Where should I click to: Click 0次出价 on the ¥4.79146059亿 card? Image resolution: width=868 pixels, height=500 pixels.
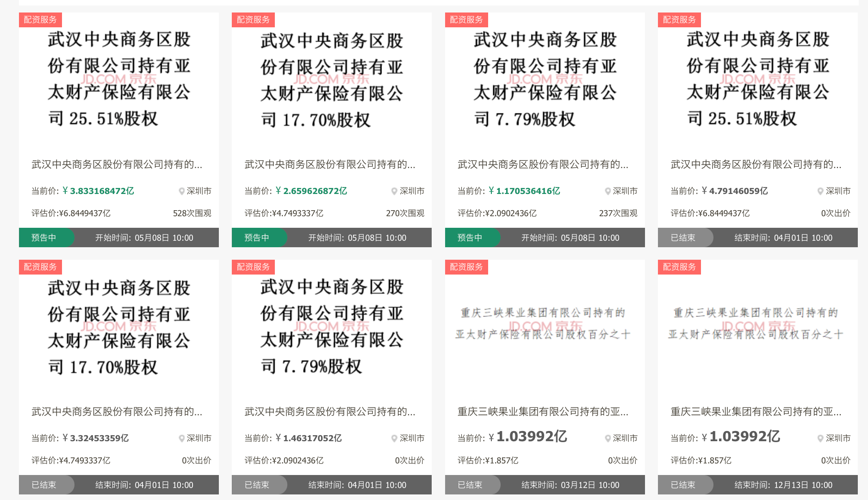836,213
